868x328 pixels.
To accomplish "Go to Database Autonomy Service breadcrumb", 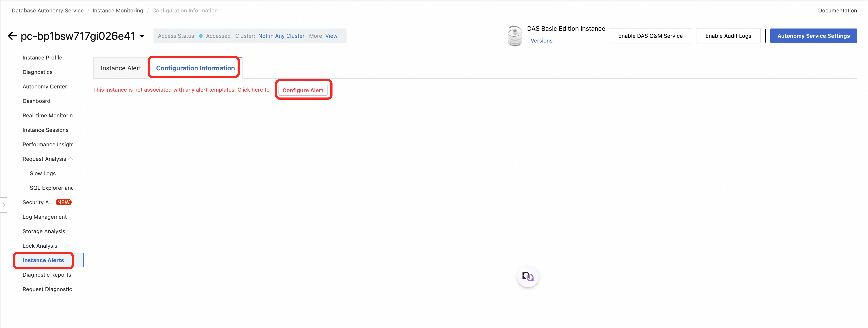I will [47, 10].
